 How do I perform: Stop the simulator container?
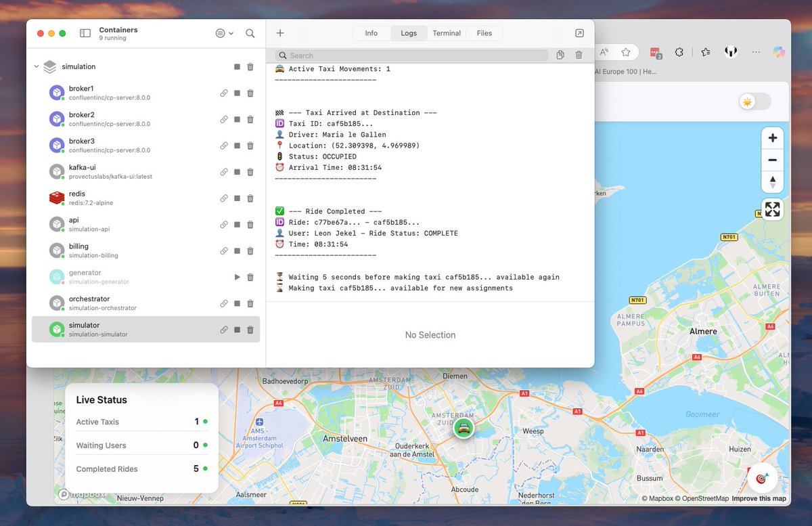237,330
